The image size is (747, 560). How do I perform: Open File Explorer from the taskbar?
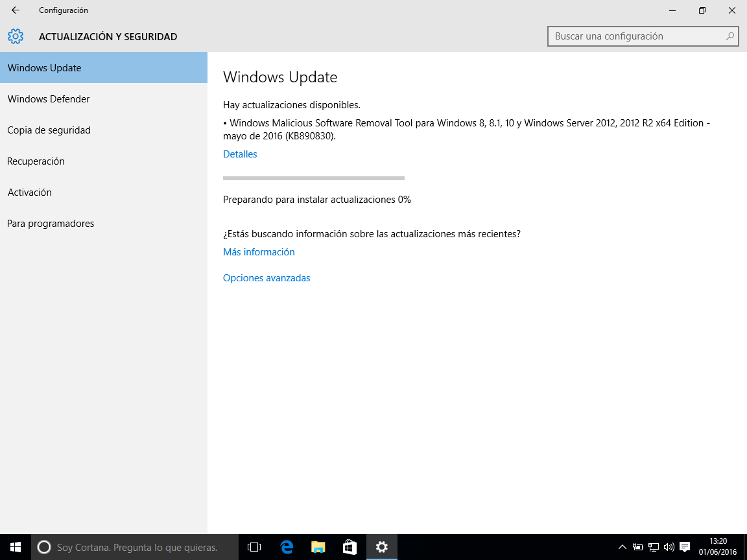pyautogui.click(x=318, y=547)
